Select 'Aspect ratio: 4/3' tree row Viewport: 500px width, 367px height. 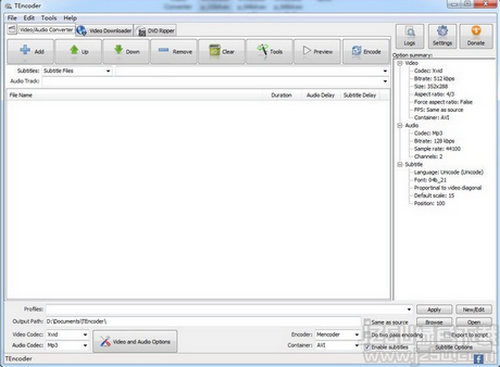pos(434,94)
